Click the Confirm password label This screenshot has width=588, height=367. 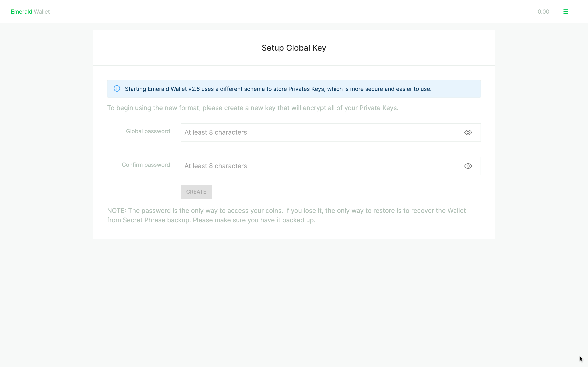click(x=146, y=165)
